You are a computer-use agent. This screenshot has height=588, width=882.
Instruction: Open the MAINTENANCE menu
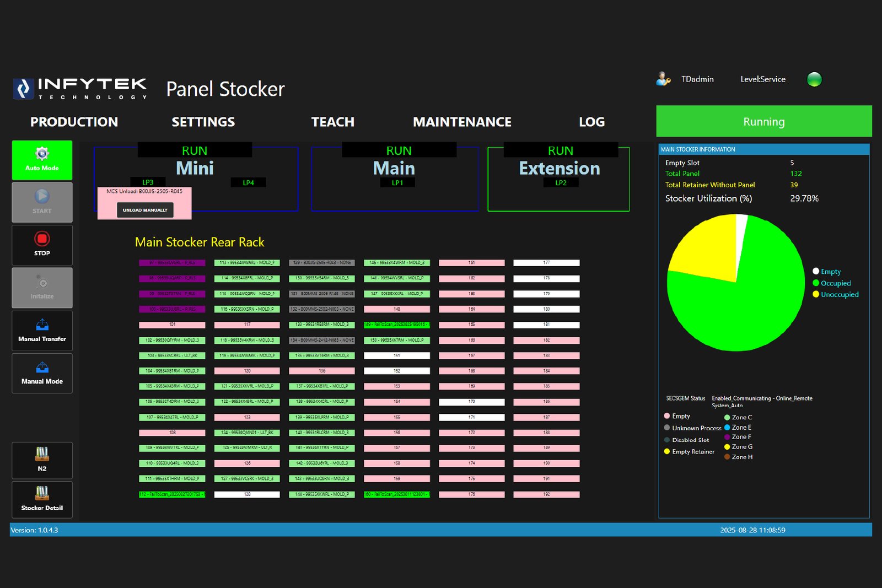462,122
